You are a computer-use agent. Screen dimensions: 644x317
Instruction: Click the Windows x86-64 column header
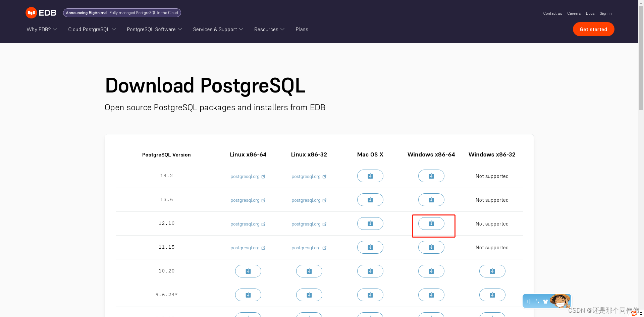pyautogui.click(x=431, y=154)
